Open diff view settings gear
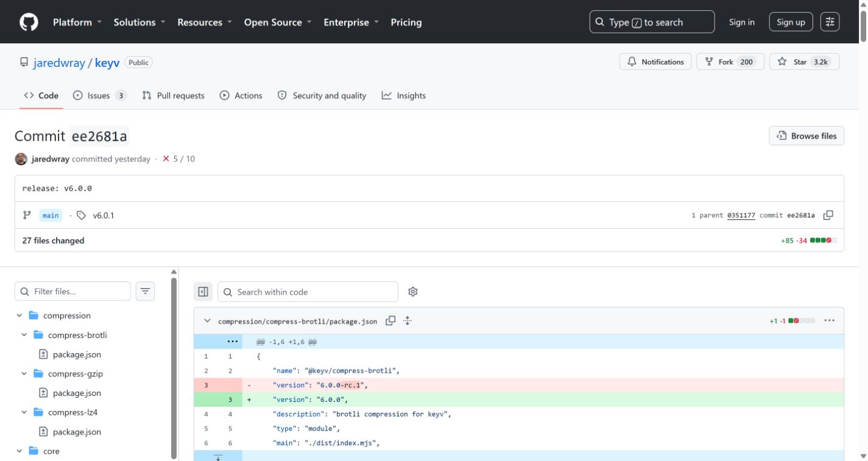 pyautogui.click(x=413, y=292)
